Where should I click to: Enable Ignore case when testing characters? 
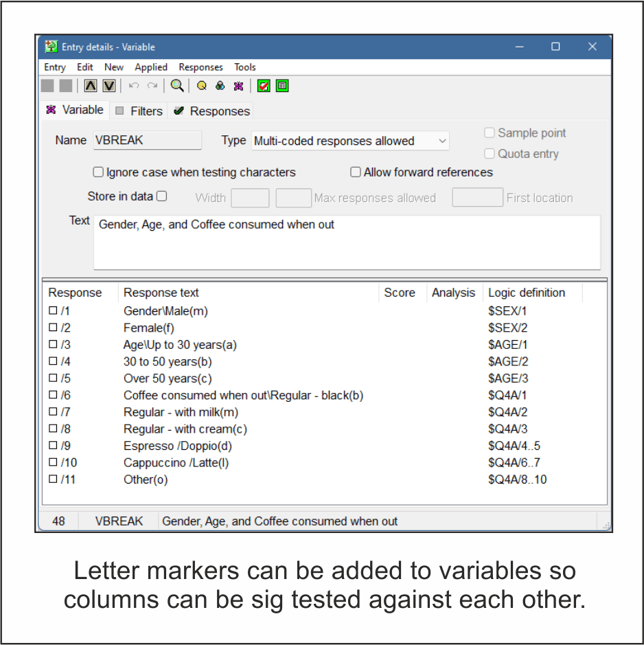pos(98,172)
